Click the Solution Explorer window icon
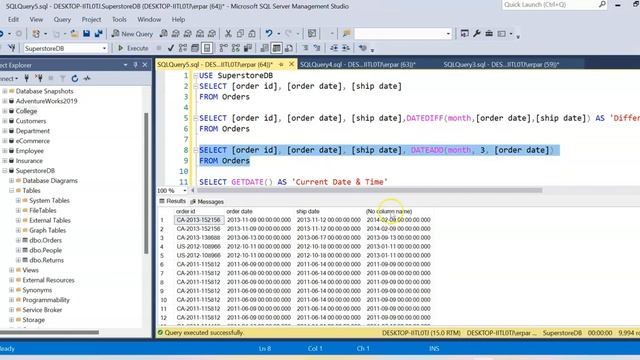 464,34
